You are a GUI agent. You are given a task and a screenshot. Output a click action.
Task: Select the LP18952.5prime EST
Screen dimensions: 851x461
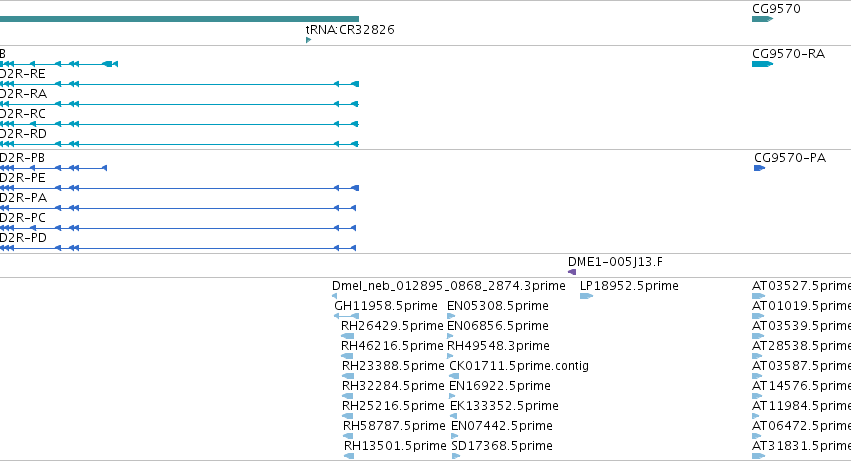tap(629, 286)
